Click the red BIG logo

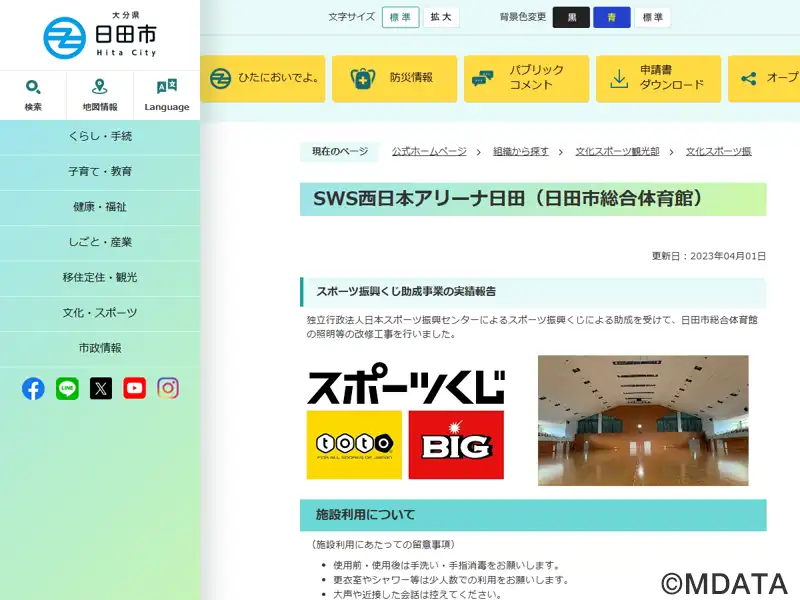click(456, 445)
